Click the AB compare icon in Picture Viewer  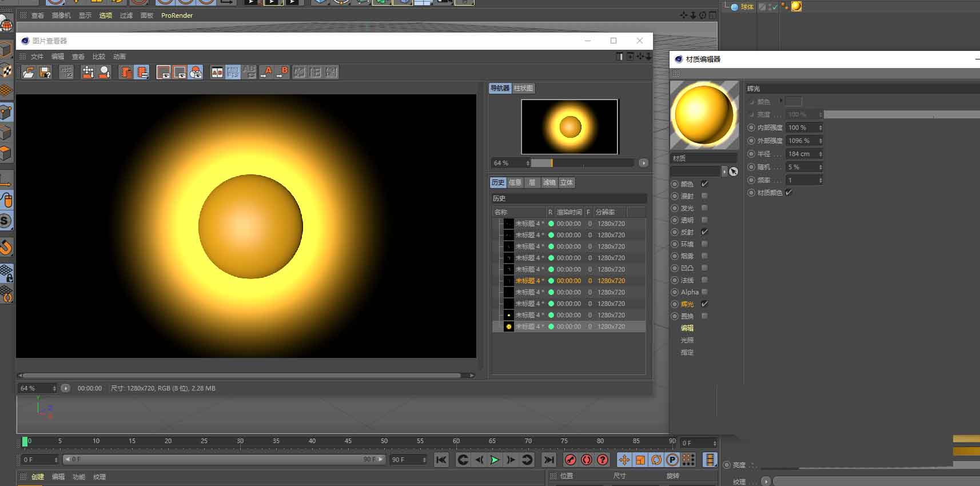tap(217, 73)
